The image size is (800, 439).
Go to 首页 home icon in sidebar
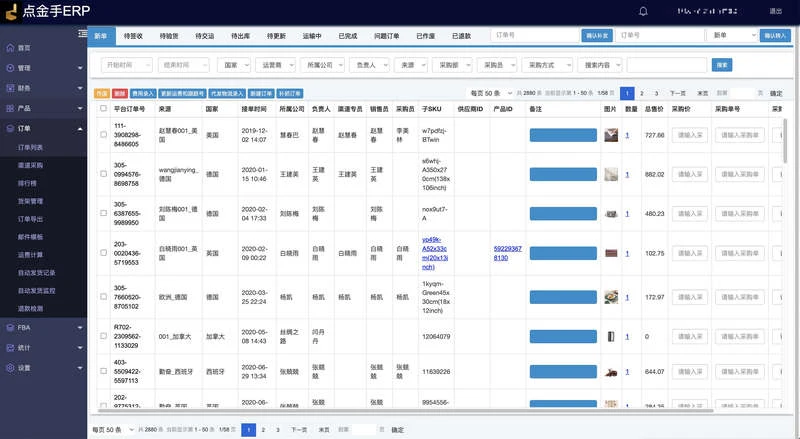pyautogui.click(x=10, y=47)
